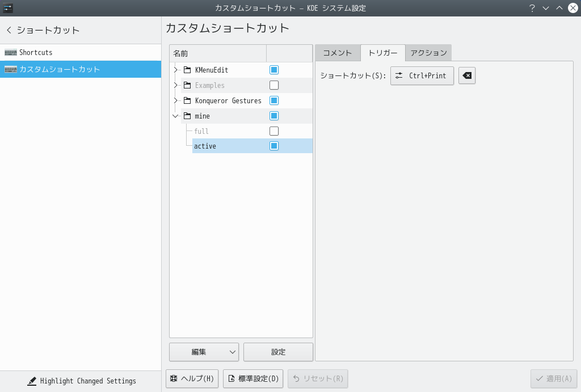The width and height of the screenshot is (581, 392).
Task: Disable the mine group checkbox
Action: pyautogui.click(x=274, y=116)
